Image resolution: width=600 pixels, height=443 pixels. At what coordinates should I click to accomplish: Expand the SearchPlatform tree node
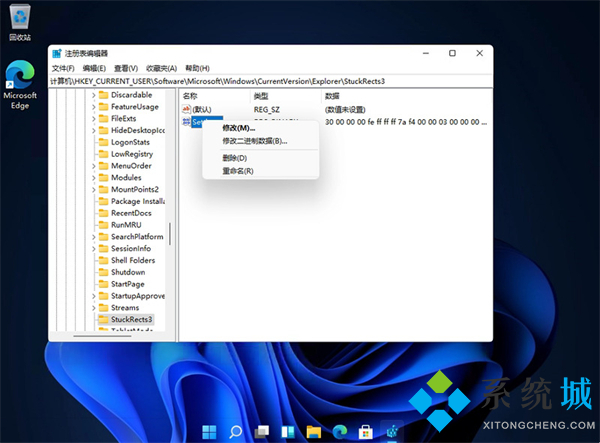pyautogui.click(x=94, y=237)
